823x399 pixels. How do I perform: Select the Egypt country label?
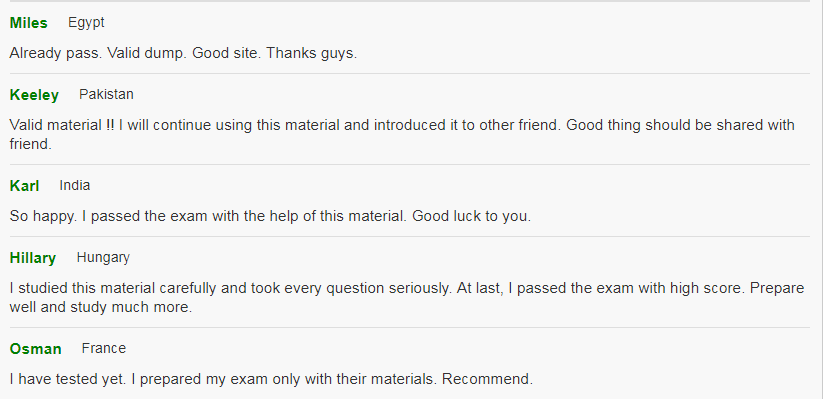[86, 23]
